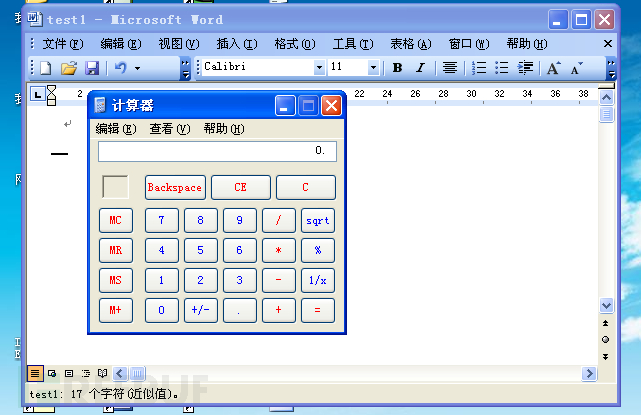Image resolution: width=641 pixels, height=415 pixels.
Task: Open a file with the folder icon
Action: (x=69, y=68)
